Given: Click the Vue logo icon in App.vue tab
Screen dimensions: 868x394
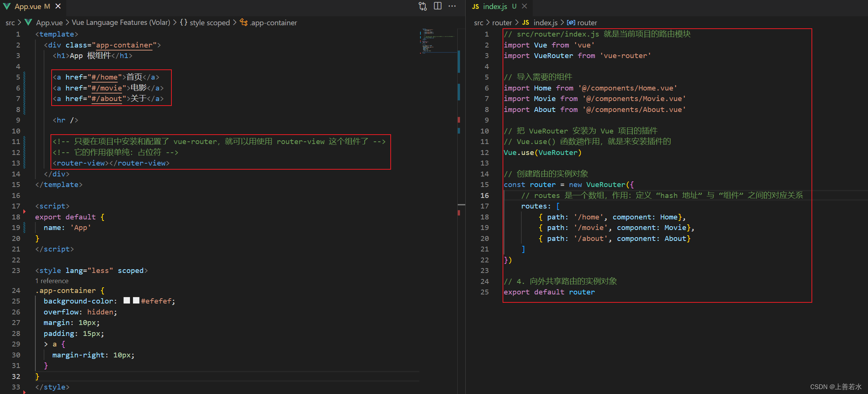Looking at the screenshot, I should (x=6, y=6).
